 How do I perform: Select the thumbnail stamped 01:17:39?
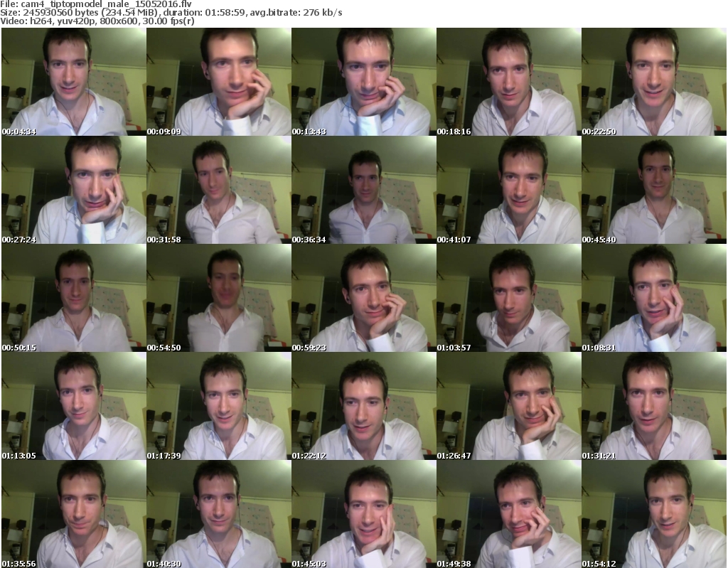[219, 406]
